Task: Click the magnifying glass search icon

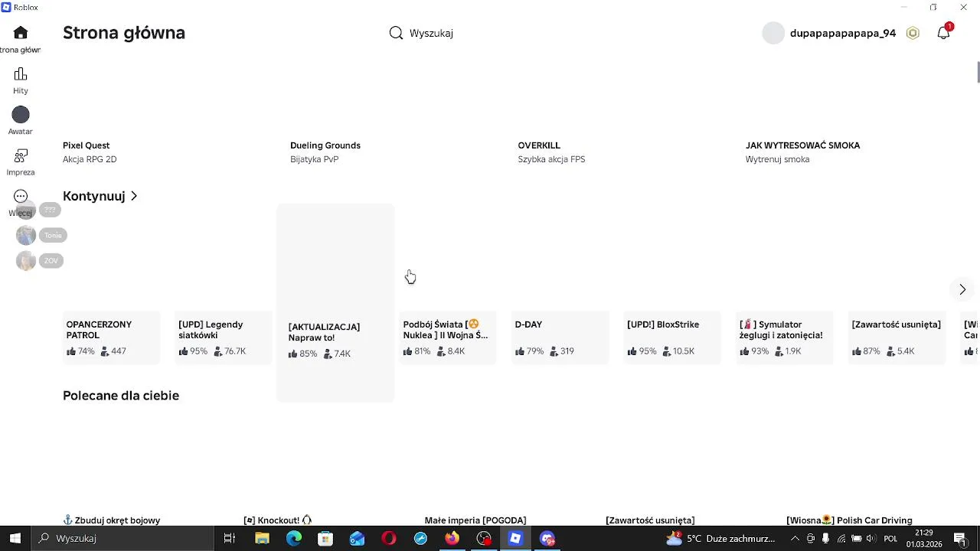Action: tap(396, 33)
